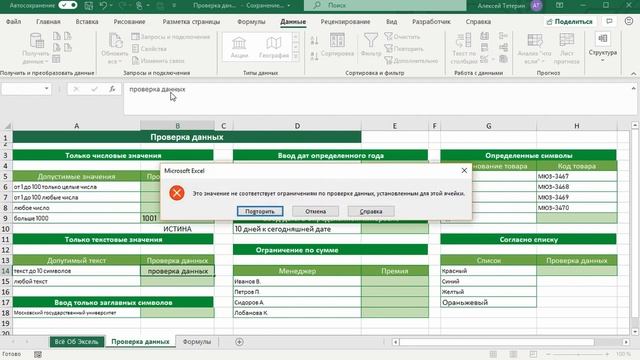
Task: Click into the formula bar text
Action: (x=157, y=89)
